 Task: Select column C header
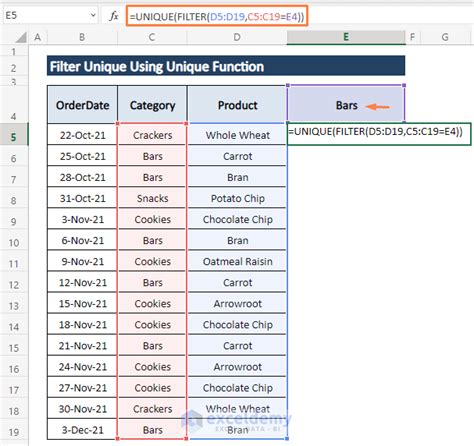point(152,37)
